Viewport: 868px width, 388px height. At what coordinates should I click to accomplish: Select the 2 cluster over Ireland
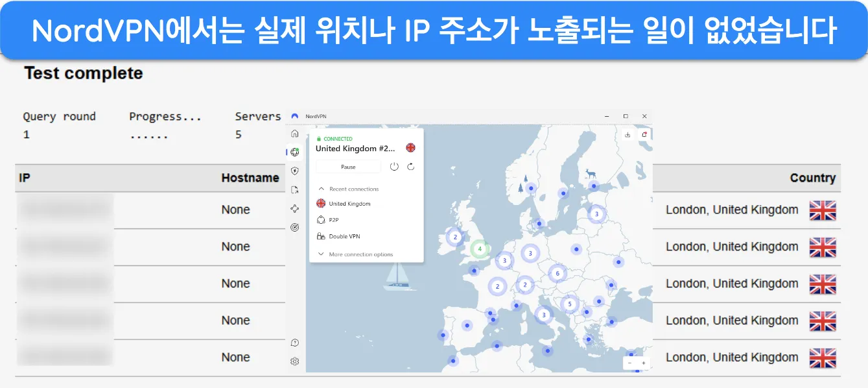[455, 237]
